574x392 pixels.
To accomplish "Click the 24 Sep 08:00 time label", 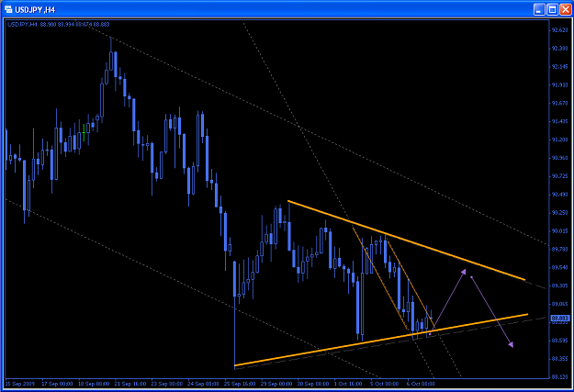I will tap(204, 384).
